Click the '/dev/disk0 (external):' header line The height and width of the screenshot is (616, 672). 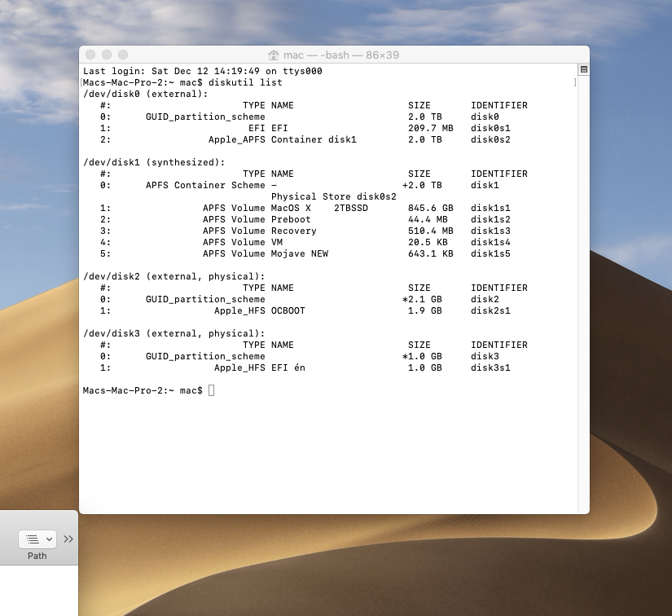pyautogui.click(x=145, y=94)
